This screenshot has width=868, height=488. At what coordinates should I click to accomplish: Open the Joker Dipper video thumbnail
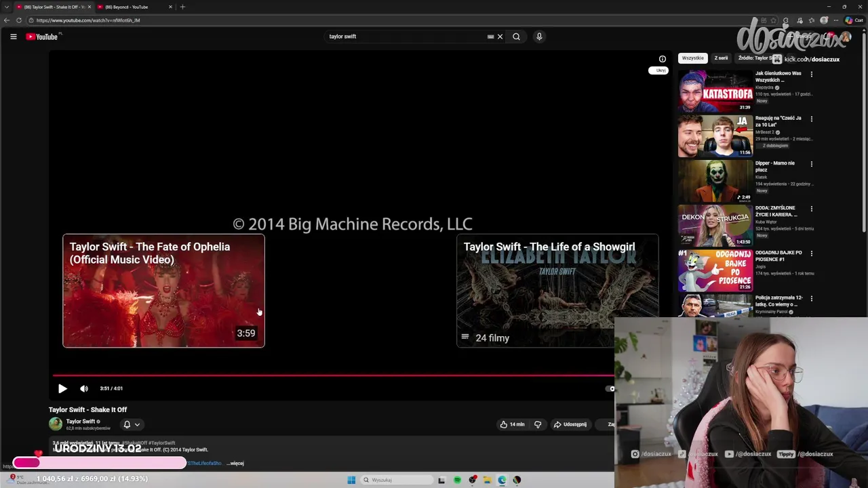[715, 180]
